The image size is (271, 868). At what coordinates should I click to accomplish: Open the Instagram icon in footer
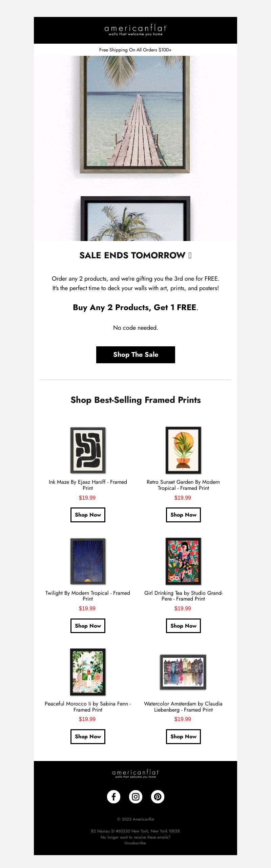[135, 797]
